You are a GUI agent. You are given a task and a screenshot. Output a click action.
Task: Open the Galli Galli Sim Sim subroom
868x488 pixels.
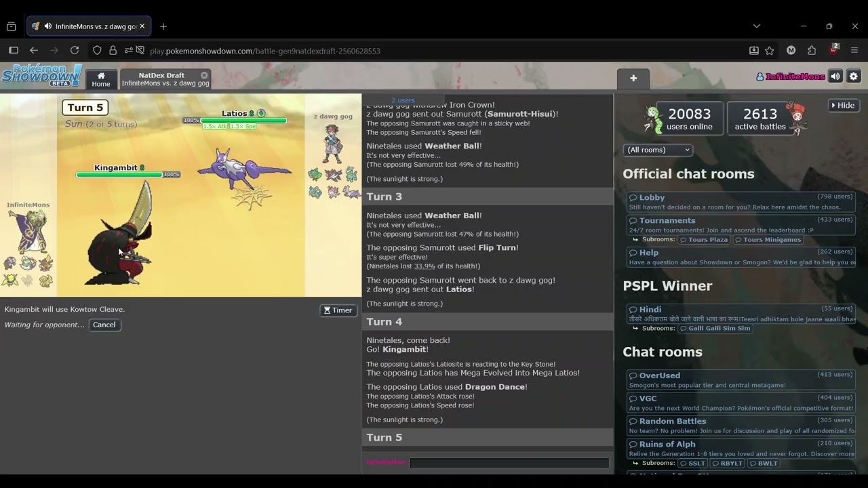pyautogui.click(x=715, y=328)
